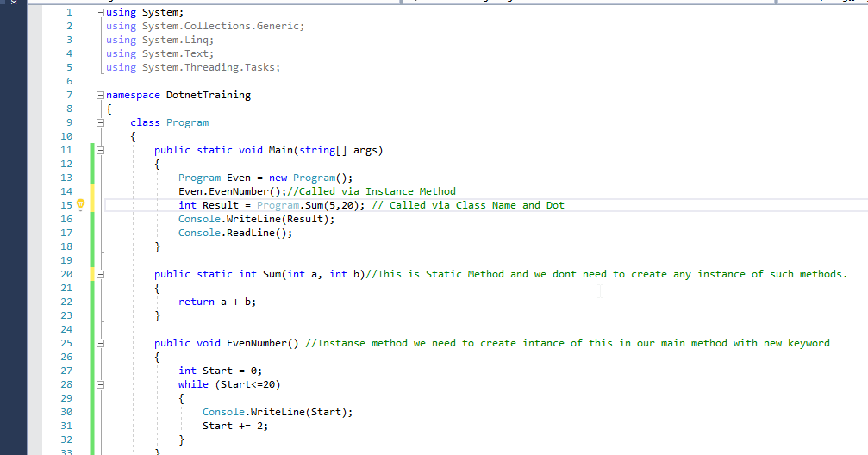Click 'System.Text' in the using line
Screen dimensions: 868x455
pyautogui.click(x=175, y=53)
